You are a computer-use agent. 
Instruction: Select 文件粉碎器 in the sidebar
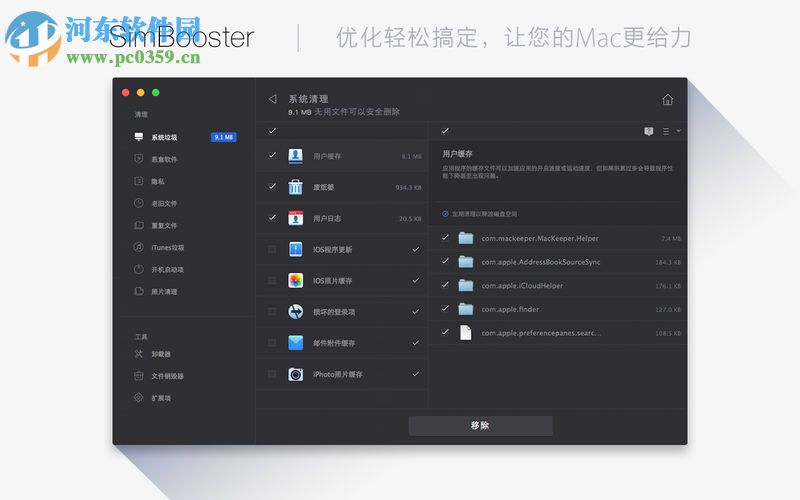coord(167,376)
